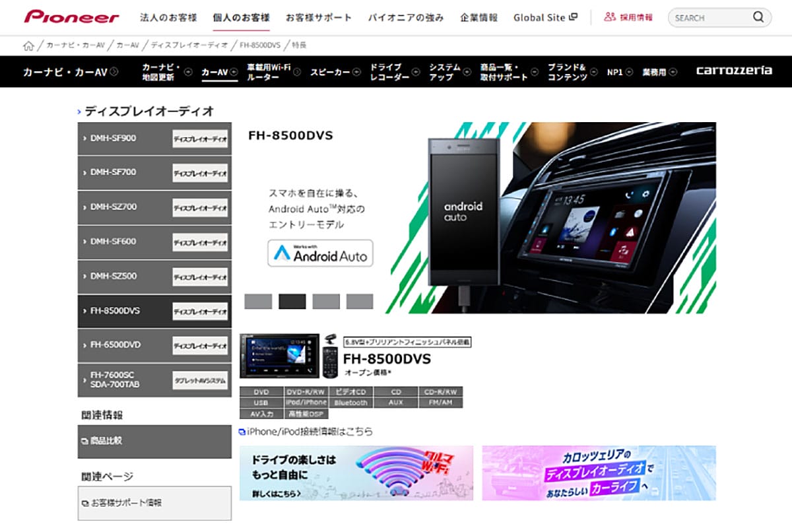Viewport: 792px width, 532px height.
Task: Open ディスプレイオーディオ sidebar heading
Action: pyautogui.click(x=149, y=111)
